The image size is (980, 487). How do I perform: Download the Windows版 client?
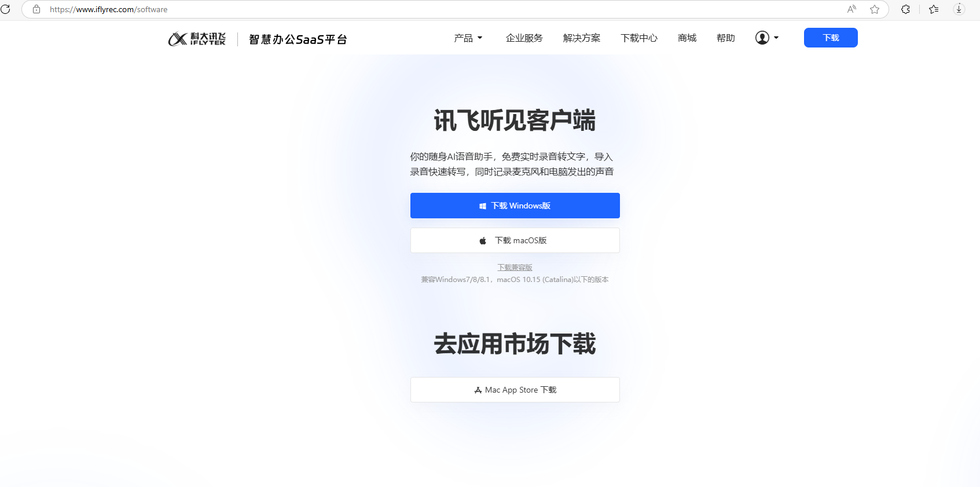point(515,206)
